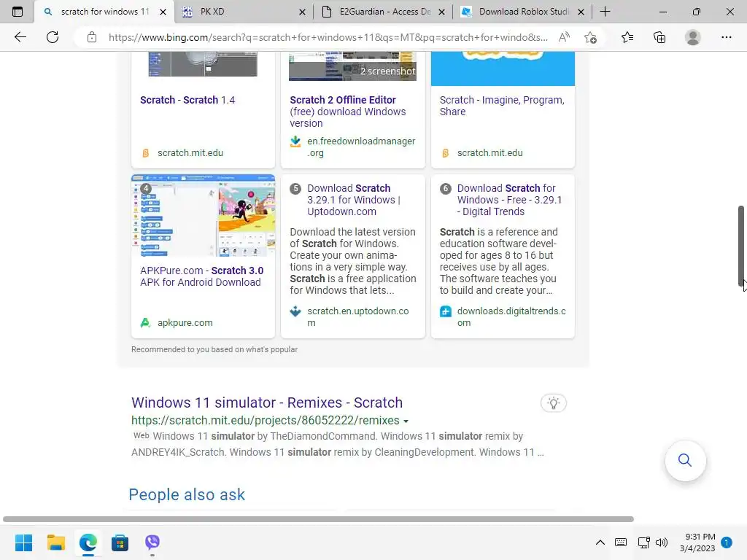Click the blue Scratch logo thumbnail
Image resolution: width=747 pixels, height=560 pixels.
[503, 69]
